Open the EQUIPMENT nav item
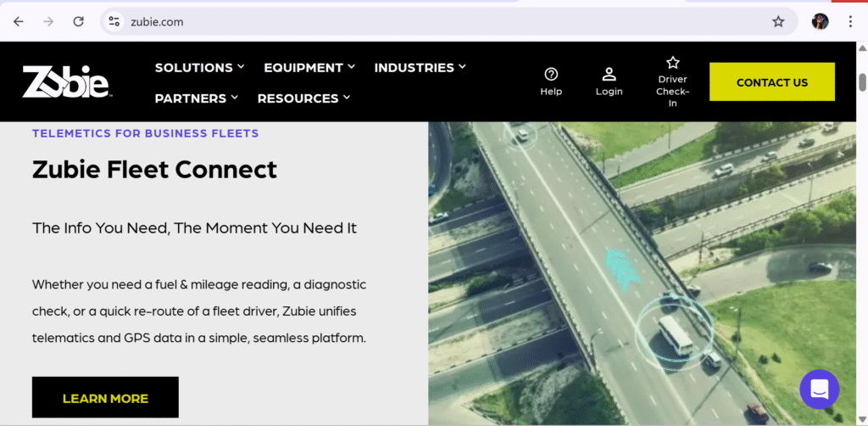 303,68
